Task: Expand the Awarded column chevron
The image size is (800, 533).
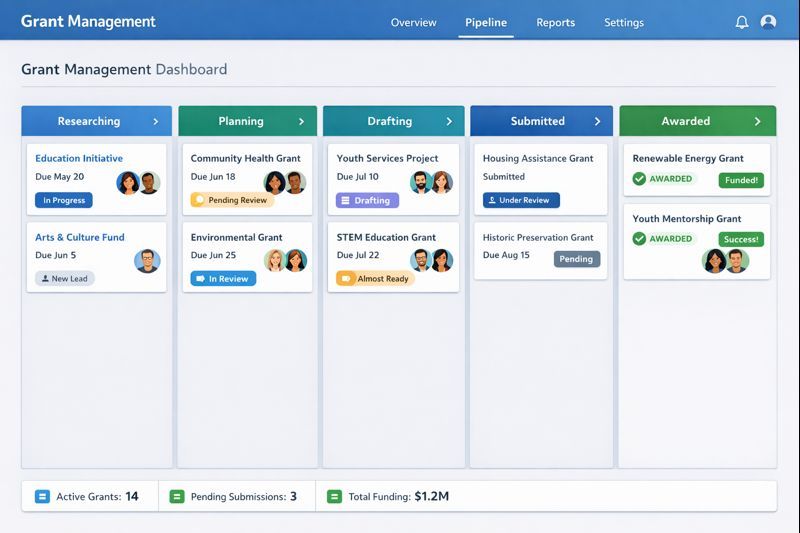Action: pos(758,121)
